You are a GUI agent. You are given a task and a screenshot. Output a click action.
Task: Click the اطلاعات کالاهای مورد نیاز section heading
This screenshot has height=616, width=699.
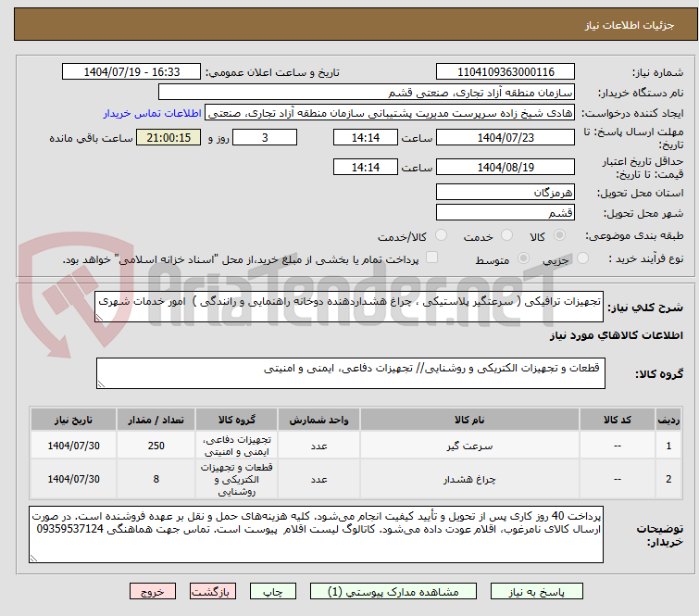pyautogui.click(x=616, y=335)
